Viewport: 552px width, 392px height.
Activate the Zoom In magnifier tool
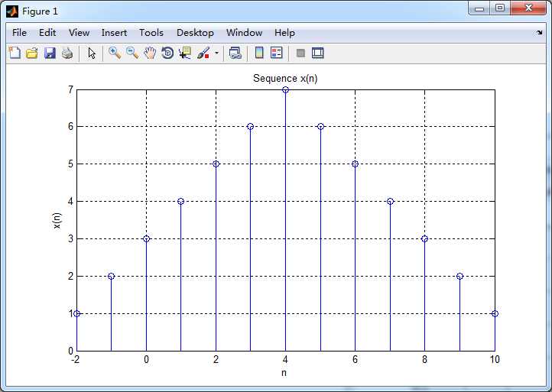(115, 53)
